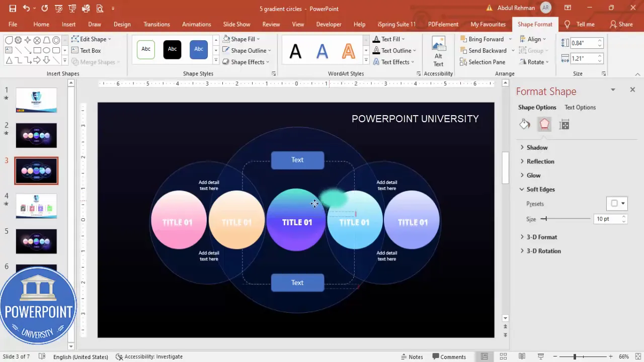Toggle the Comments pane in status bar
This screenshot has width=644, height=362.
449,356
